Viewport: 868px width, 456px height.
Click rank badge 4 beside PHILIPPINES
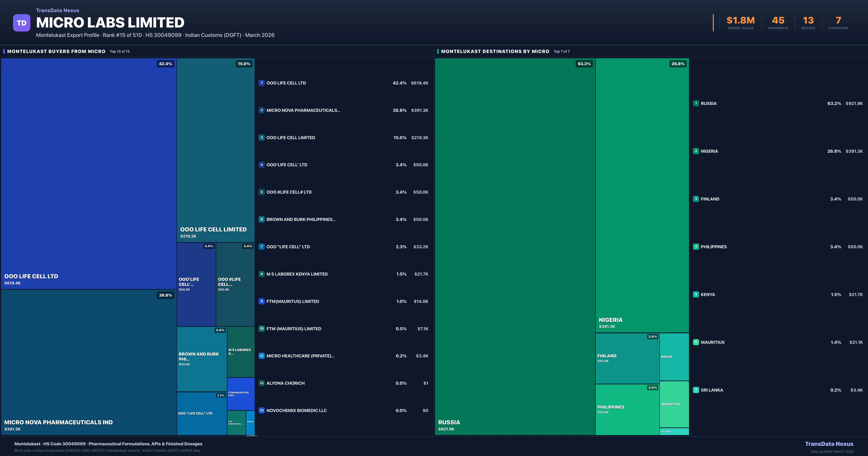[696, 247]
